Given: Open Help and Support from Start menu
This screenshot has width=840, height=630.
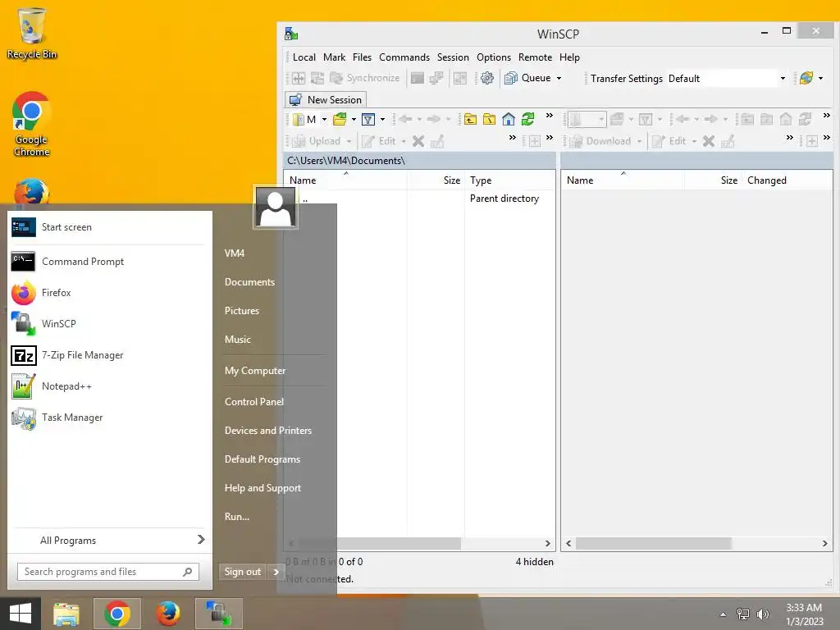Looking at the screenshot, I should [262, 488].
